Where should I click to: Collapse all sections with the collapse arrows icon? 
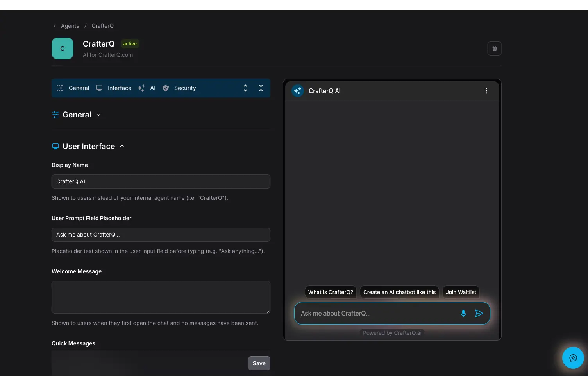coord(261,88)
